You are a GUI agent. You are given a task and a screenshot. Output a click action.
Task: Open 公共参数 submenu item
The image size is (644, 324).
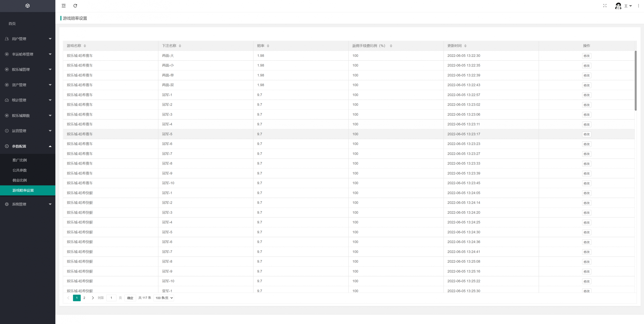point(20,170)
